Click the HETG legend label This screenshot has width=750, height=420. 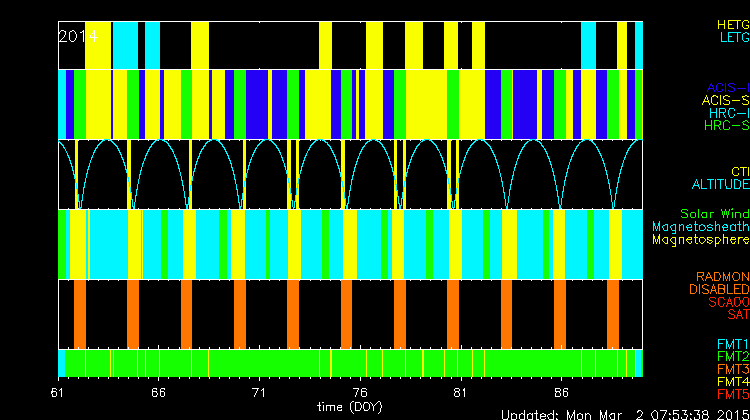(731, 23)
